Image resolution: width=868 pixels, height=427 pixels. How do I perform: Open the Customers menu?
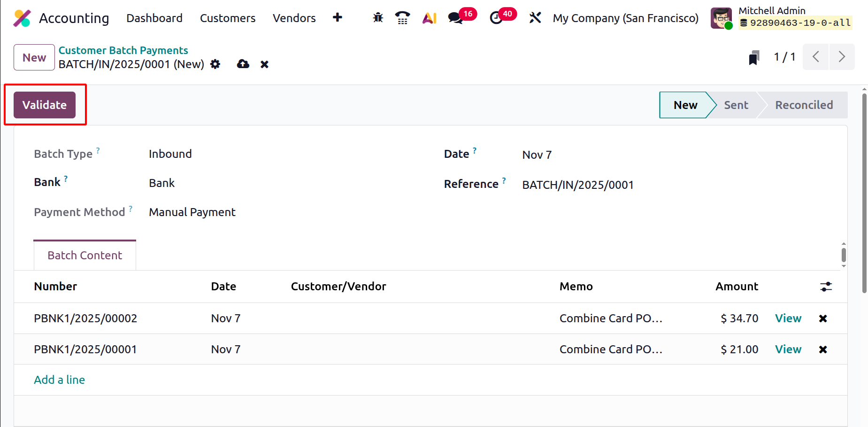coord(228,18)
